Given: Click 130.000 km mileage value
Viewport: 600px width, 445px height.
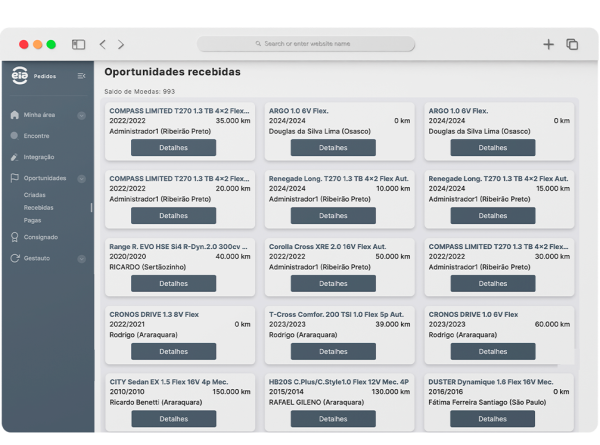Looking at the screenshot, I should coord(391,392).
